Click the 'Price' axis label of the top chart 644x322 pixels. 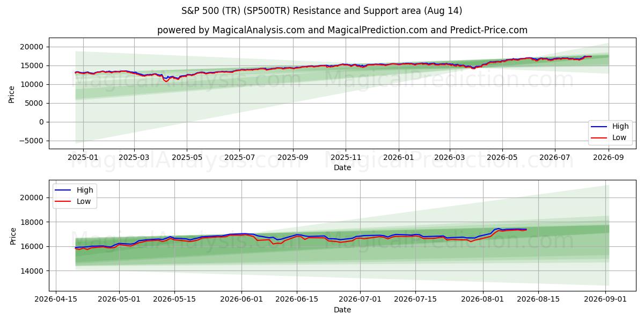click(x=12, y=94)
